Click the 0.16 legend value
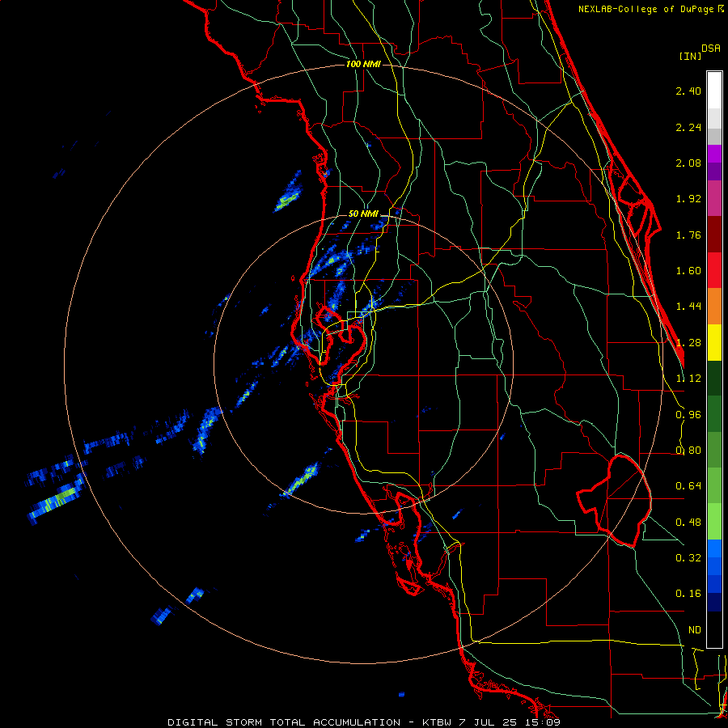The width and height of the screenshot is (728, 728). click(x=688, y=594)
